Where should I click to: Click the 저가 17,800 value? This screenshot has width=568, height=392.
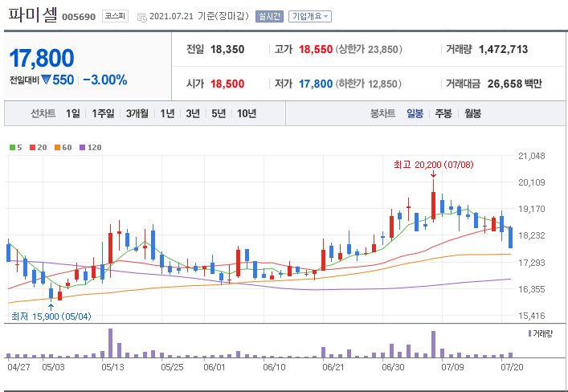coord(316,84)
